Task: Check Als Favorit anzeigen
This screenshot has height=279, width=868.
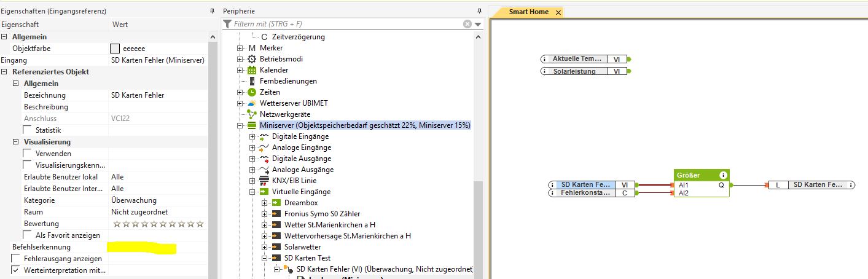Action: pos(27,235)
